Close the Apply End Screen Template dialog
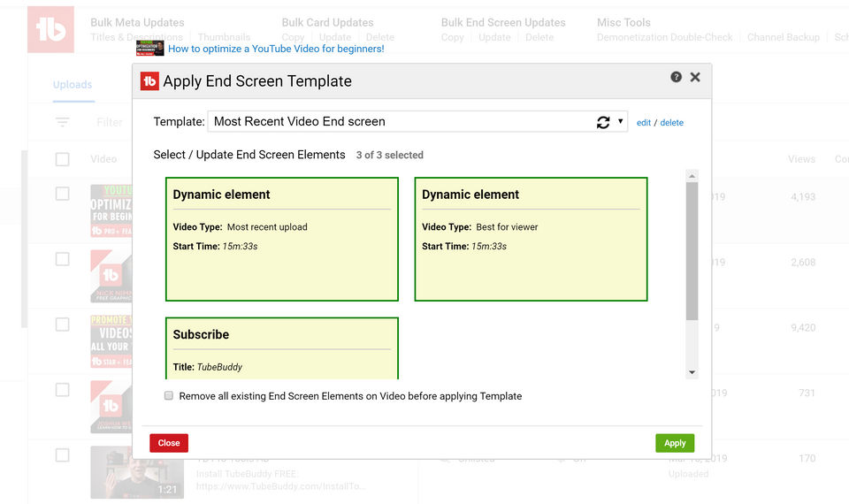This screenshot has width=849, height=504. point(695,77)
